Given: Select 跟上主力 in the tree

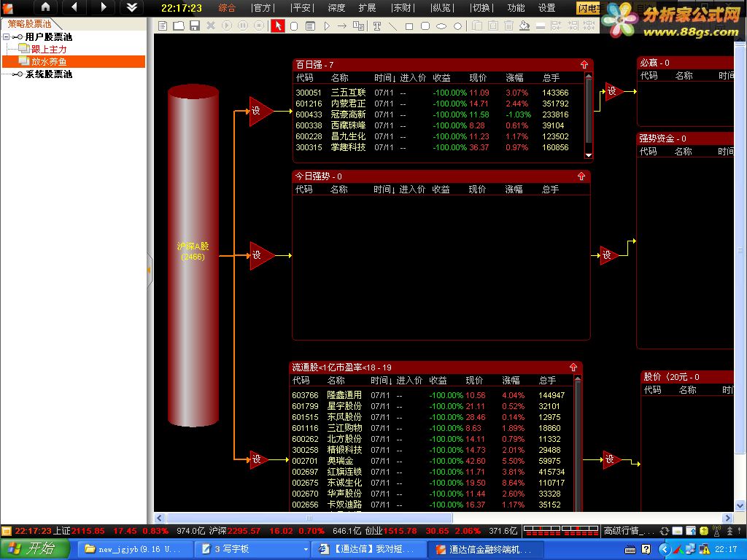Looking at the screenshot, I should point(49,49).
